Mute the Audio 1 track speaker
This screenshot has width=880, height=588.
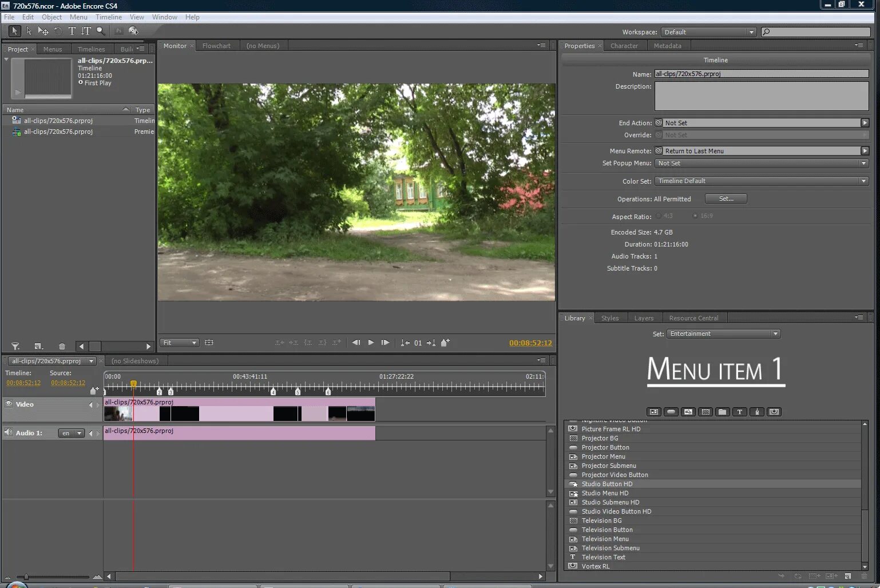pos(9,432)
